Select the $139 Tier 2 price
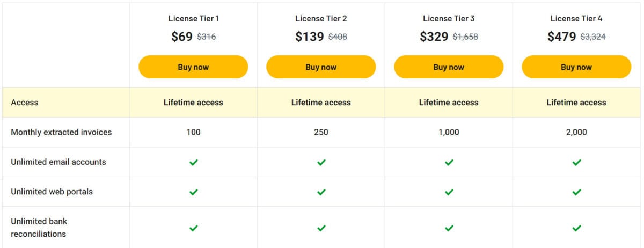This screenshot has height=248, width=644. point(310,37)
